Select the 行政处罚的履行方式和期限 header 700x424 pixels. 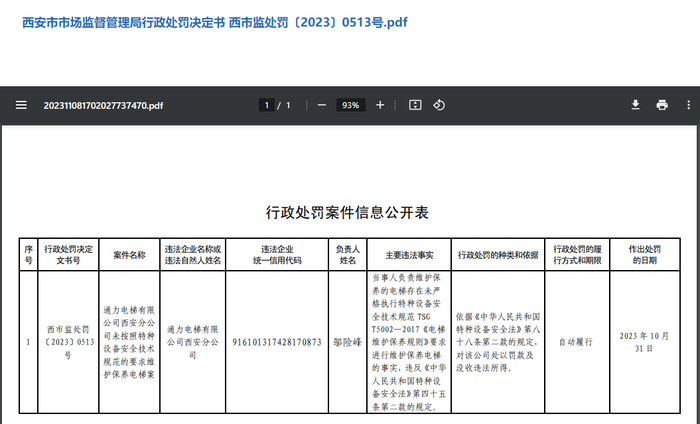tap(577, 255)
